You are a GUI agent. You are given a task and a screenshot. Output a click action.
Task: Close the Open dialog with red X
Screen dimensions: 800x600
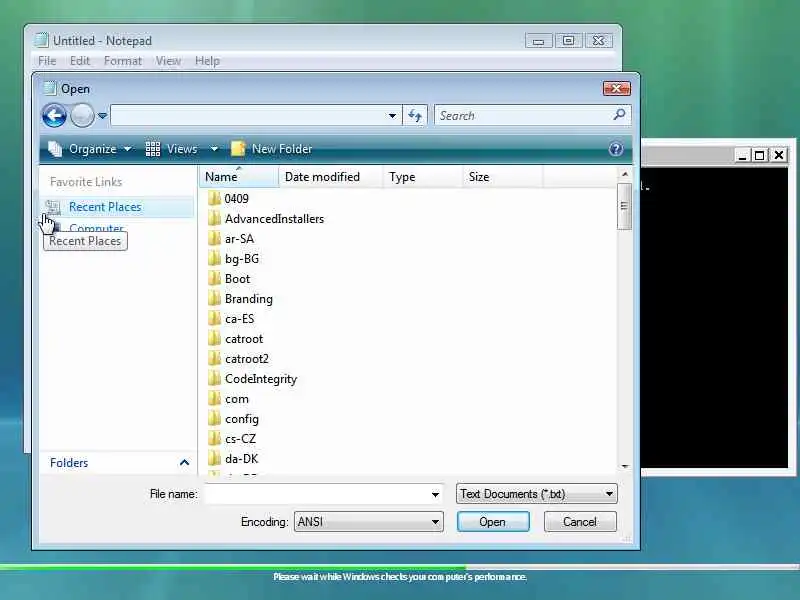pyautogui.click(x=616, y=89)
